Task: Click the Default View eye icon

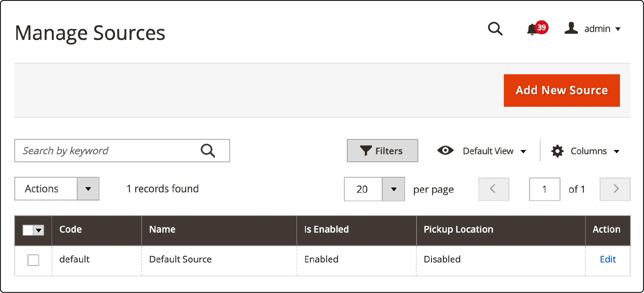Action: click(445, 151)
